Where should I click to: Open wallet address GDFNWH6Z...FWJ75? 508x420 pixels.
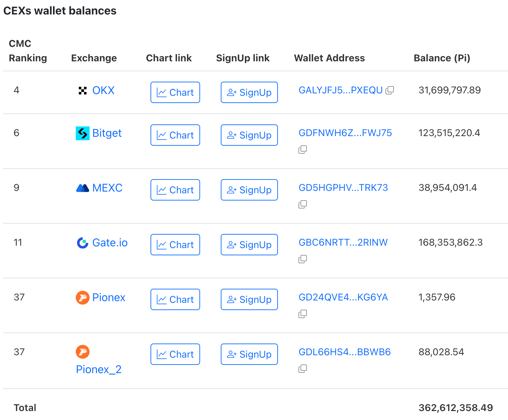pyautogui.click(x=345, y=133)
